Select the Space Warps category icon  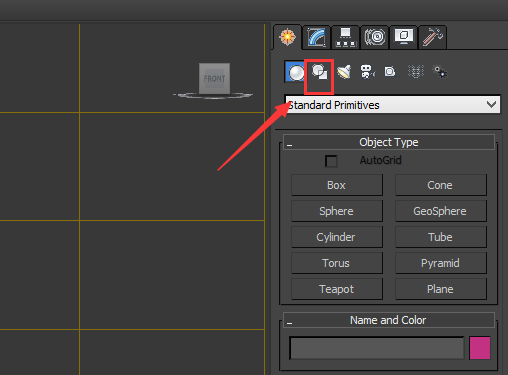[x=416, y=71]
